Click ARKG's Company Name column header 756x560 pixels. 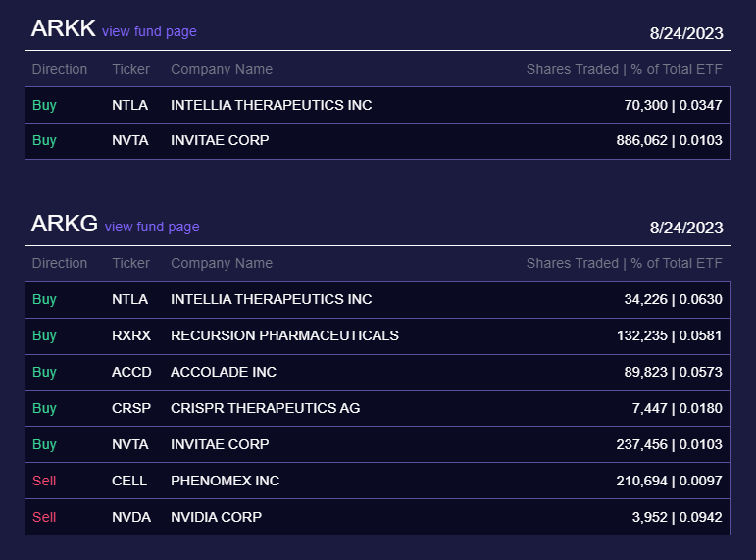(x=222, y=263)
